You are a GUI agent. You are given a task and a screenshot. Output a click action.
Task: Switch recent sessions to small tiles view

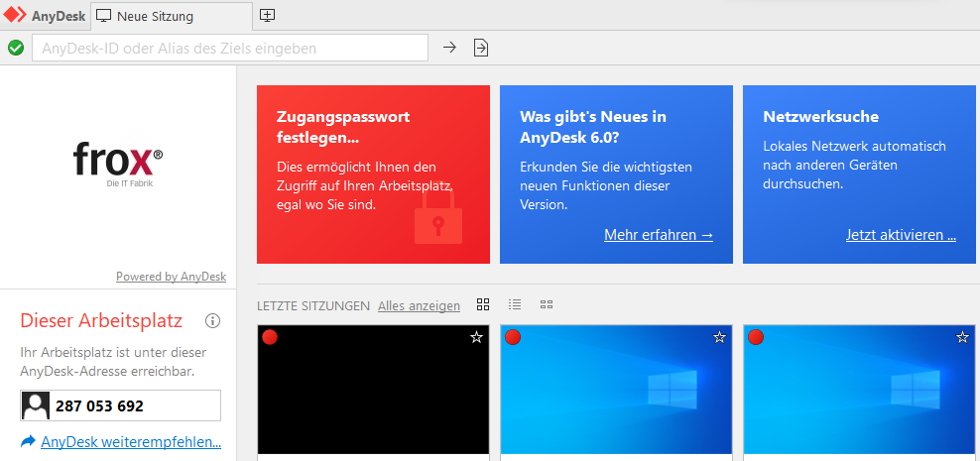tap(547, 305)
